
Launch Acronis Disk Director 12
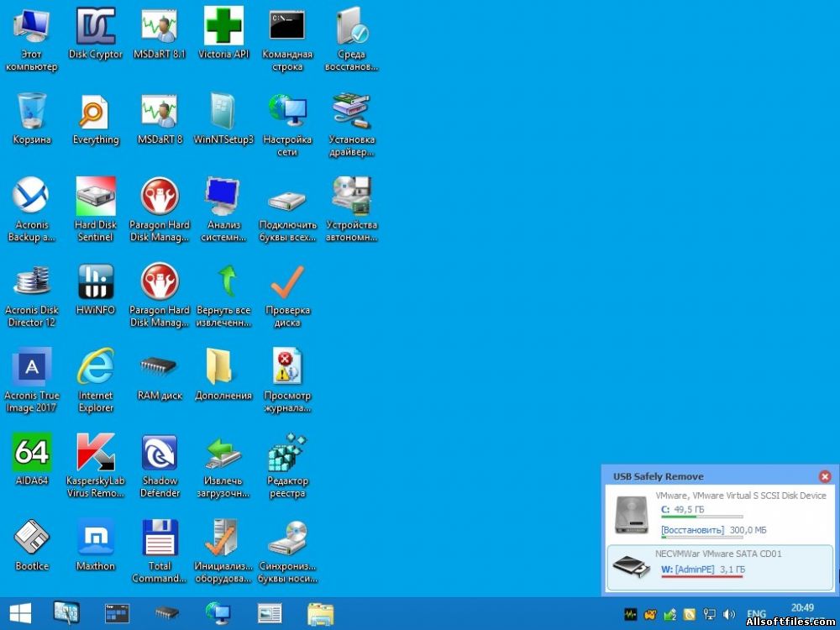(32, 295)
